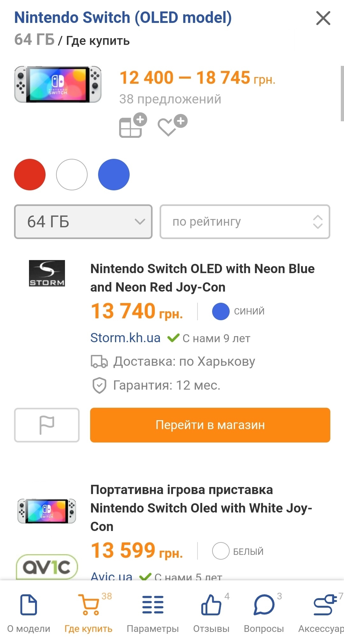Filter offers by blue color

point(114,174)
